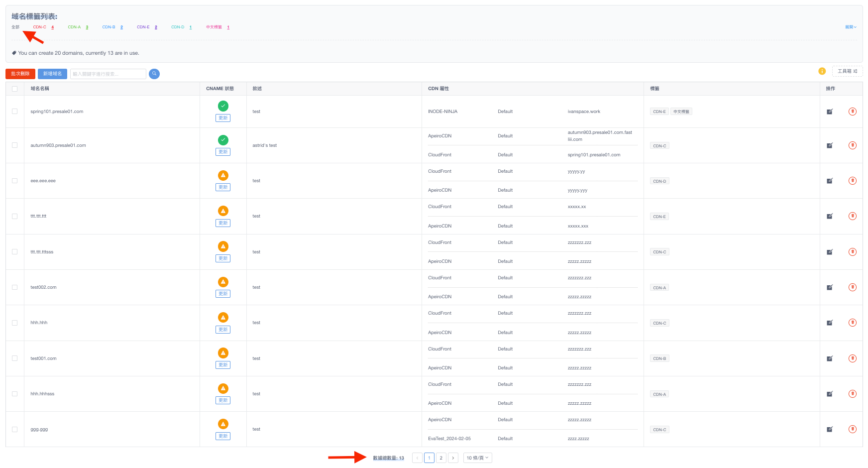The image size is (868, 468).
Task: Delete the autumn903.presale01.com domain row
Action: (852, 145)
